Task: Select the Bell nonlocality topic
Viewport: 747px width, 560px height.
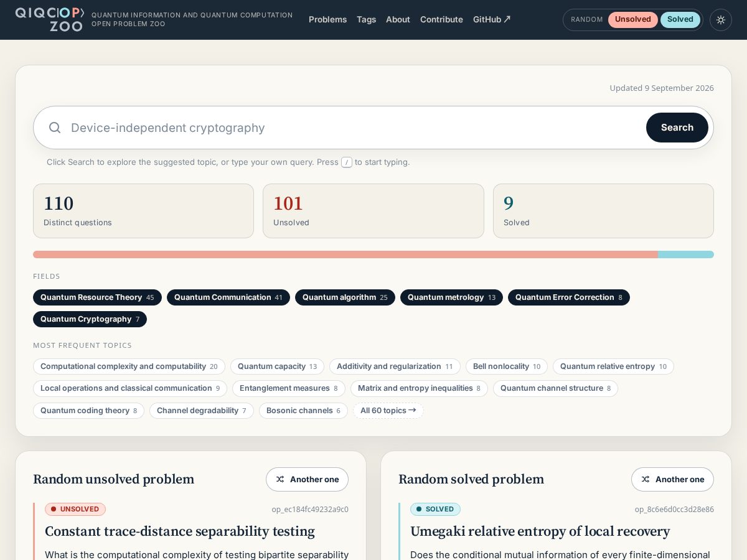Action: click(x=507, y=366)
